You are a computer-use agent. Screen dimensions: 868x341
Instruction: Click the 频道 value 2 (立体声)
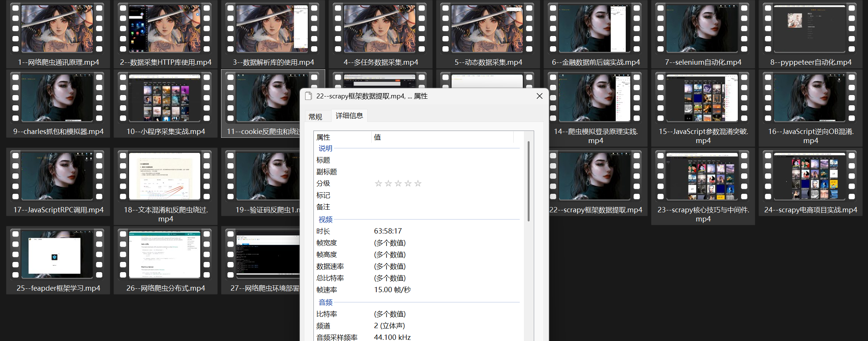point(389,326)
